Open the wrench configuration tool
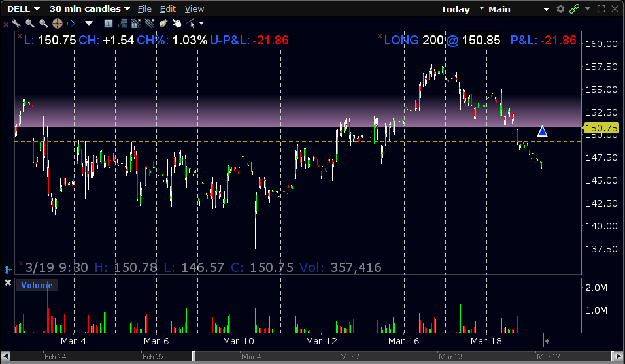Viewport: 625px width, 364px height. coord(16,24)
